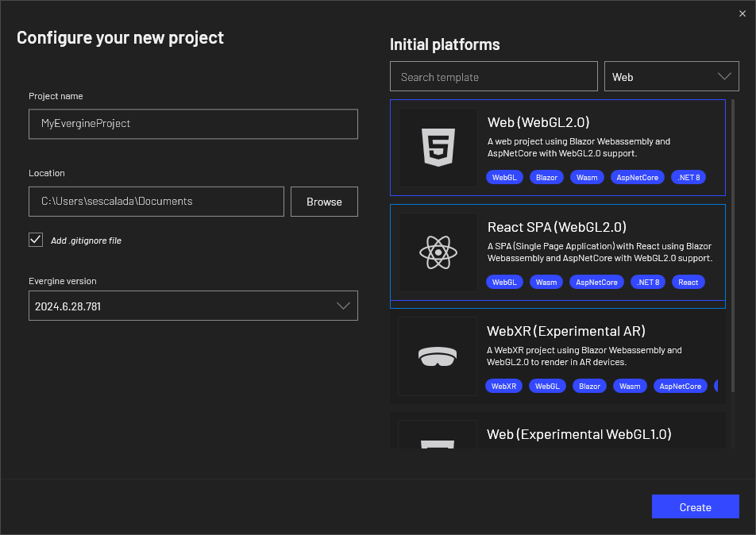Click the Location path field
The width and height of the screenshot is (756, 535).
(x=156, y=202)
